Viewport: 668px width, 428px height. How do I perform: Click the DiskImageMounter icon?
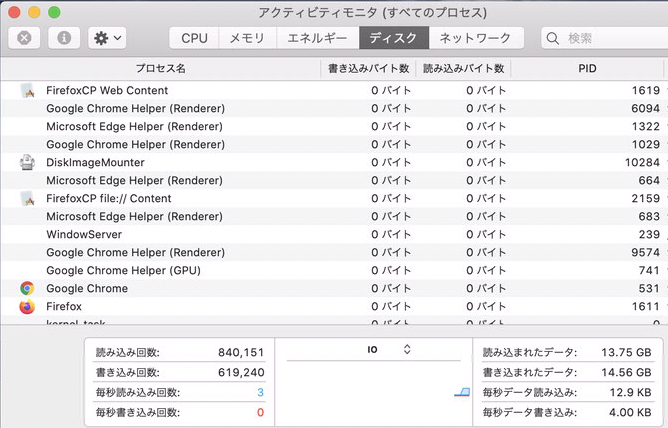(27, 162)
